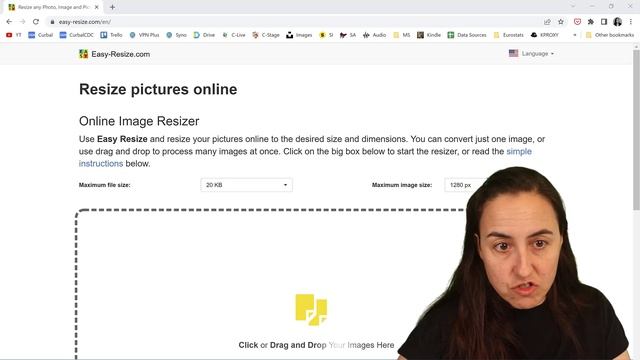The width and height of the screenshot is (640, 360).
Task: Open the Pocket extension icon
Action: pos(577,22)
